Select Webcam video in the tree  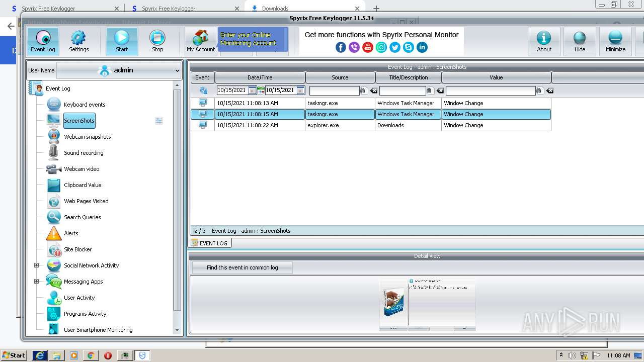[x=82, y=169]
